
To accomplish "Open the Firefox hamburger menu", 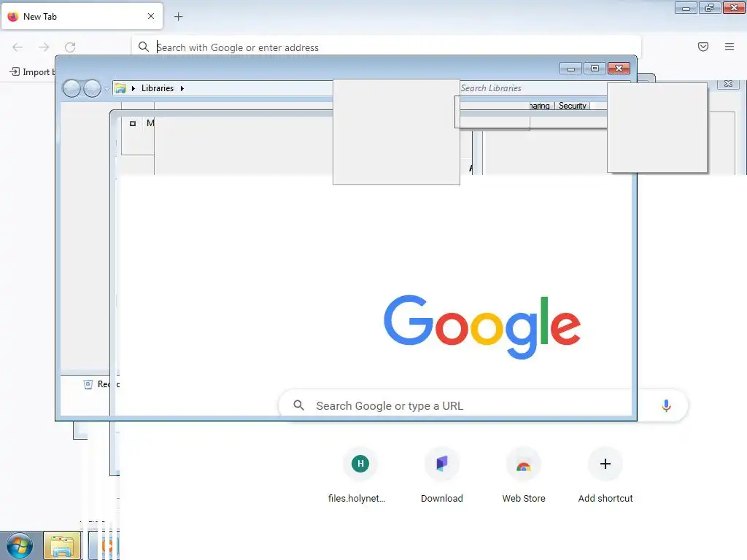I will [729, 47].
